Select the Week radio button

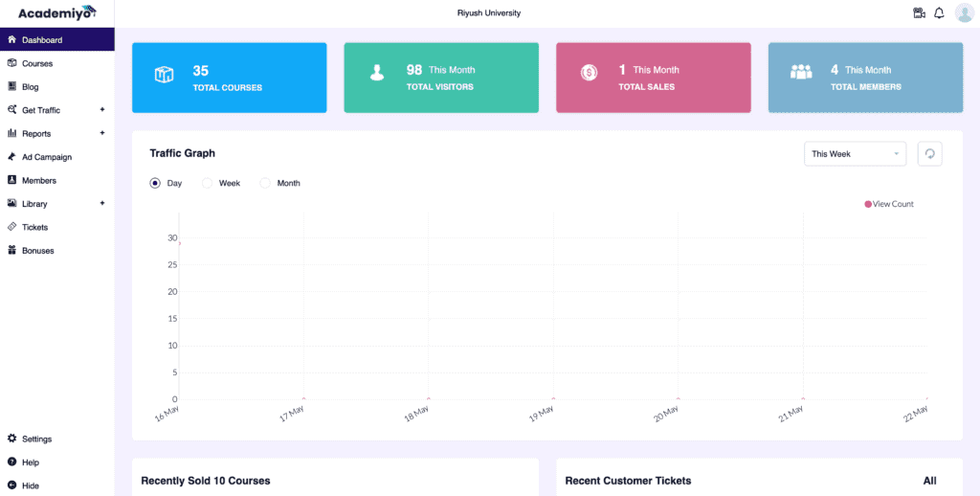tap(207, 183)
